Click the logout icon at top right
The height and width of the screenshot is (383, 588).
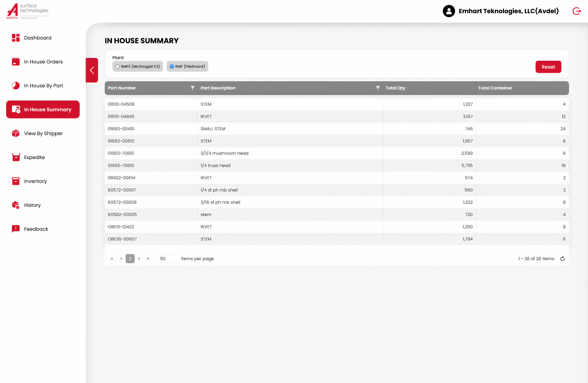click(576, 11)
